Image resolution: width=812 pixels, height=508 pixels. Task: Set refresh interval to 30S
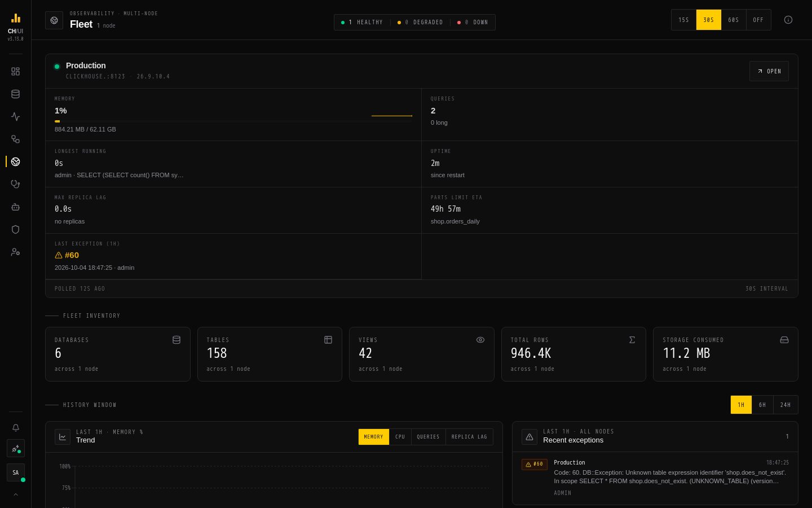(709, 20)
